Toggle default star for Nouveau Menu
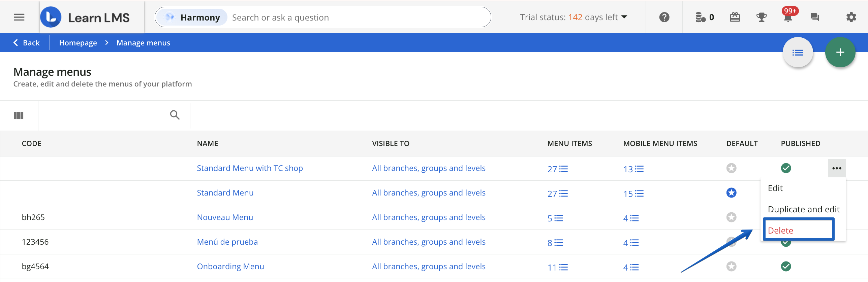Image resolution: width=868 pixels, height=282 pixels. (x=731, y=217)
